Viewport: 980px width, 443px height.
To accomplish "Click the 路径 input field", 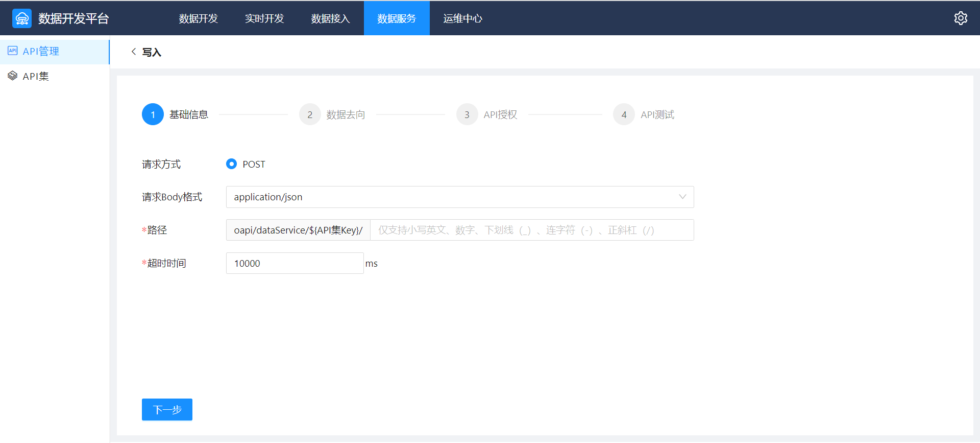I will 531,230.
